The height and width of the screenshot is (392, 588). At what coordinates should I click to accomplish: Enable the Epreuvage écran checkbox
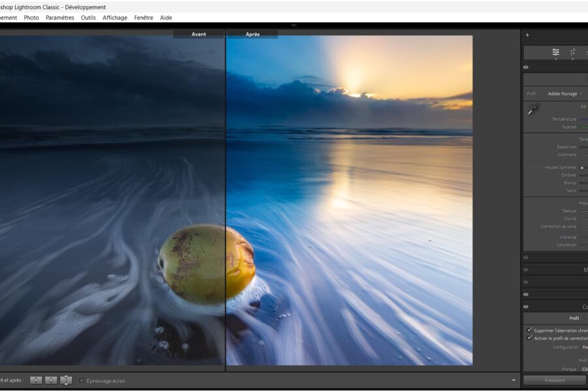[82, 381]
